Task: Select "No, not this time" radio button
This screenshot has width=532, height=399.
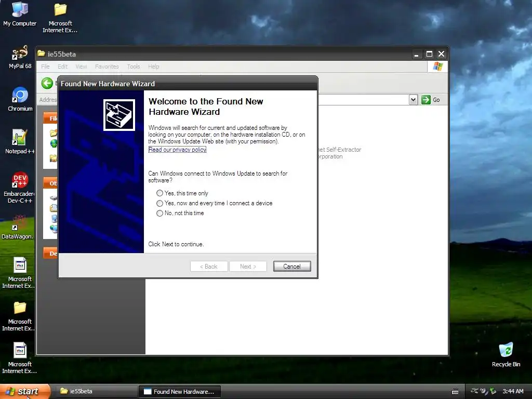Action: 159,213
